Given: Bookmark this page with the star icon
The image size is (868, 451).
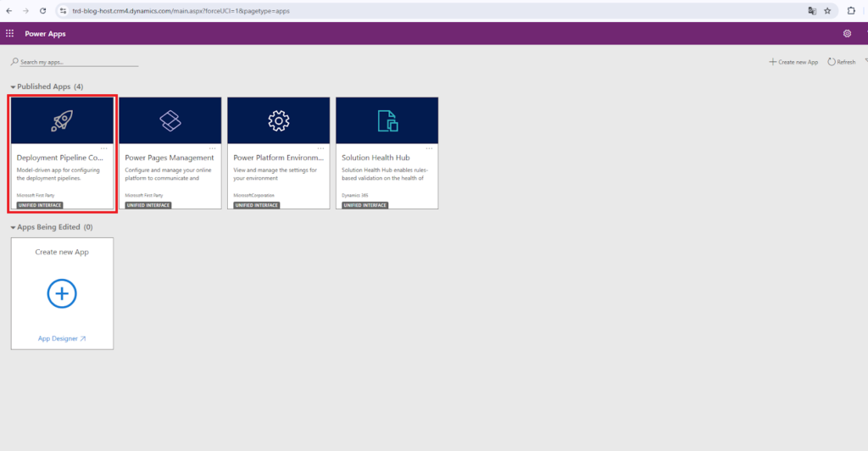Looking at the screenshot, I should (x=827, y=11).
